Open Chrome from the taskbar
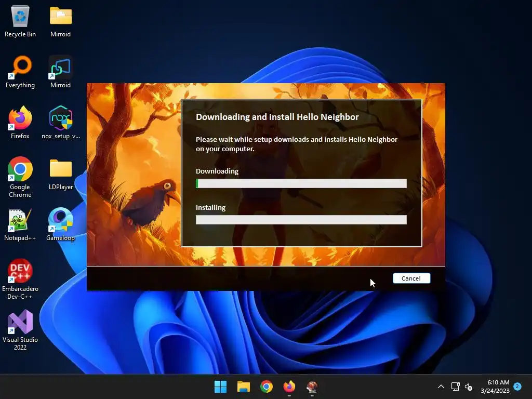 tap(267, 387)
